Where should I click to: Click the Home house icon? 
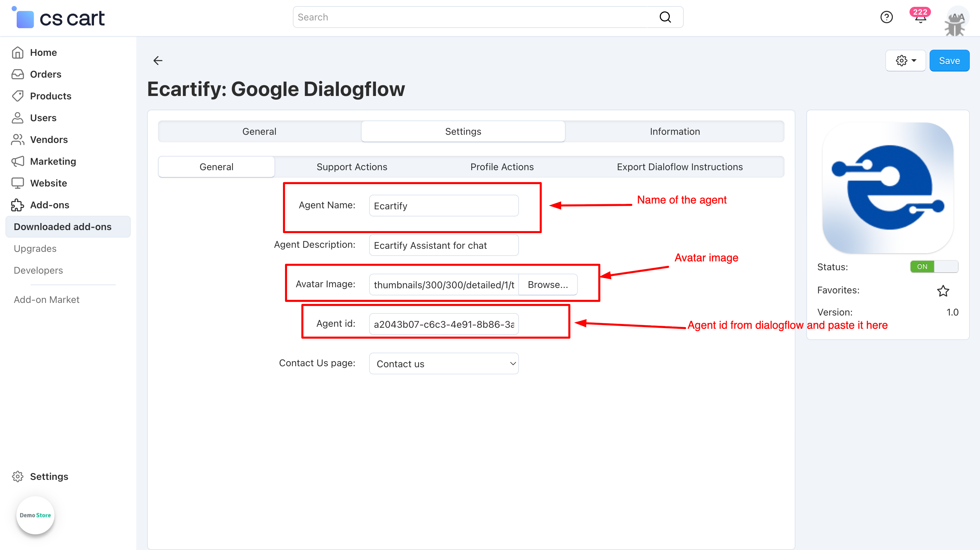17,52
